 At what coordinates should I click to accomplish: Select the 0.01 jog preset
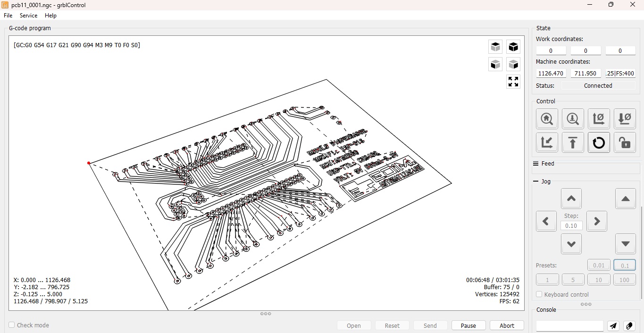pyautogui.click(x=599, y=265)
